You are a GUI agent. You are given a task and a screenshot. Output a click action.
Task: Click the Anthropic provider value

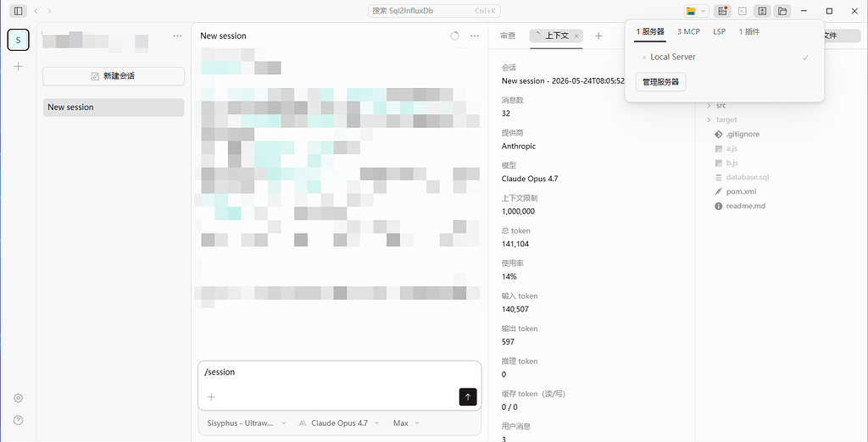[x=519, y=146]
